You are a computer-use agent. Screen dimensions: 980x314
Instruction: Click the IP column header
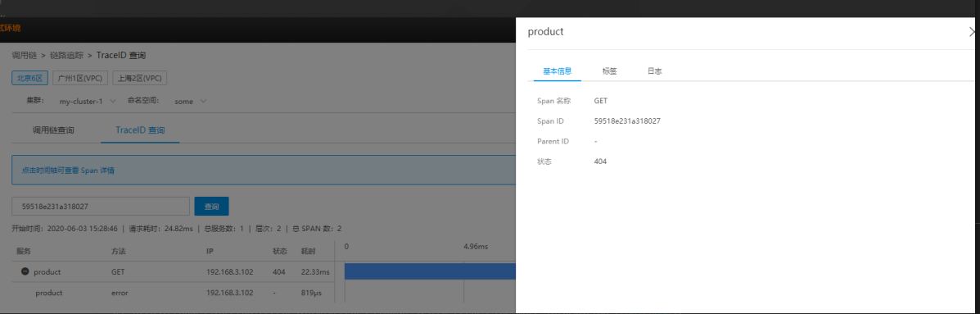[x=210, y=251]
